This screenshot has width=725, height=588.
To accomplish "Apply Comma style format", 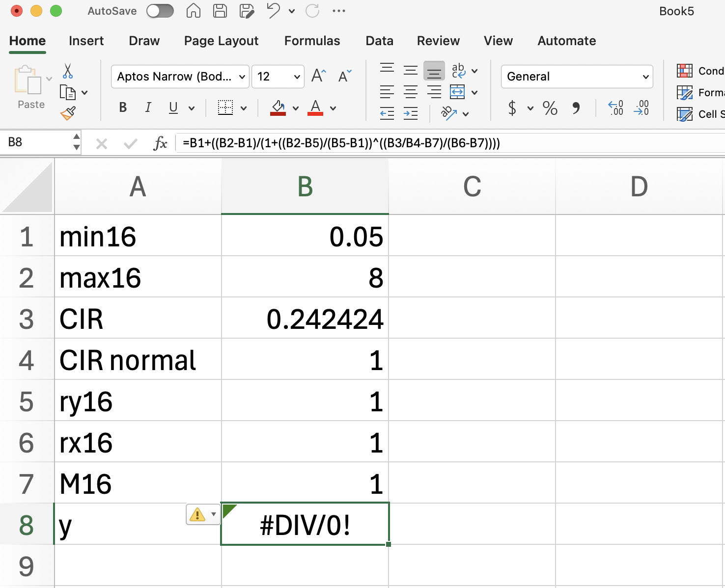I will [576, 107].
